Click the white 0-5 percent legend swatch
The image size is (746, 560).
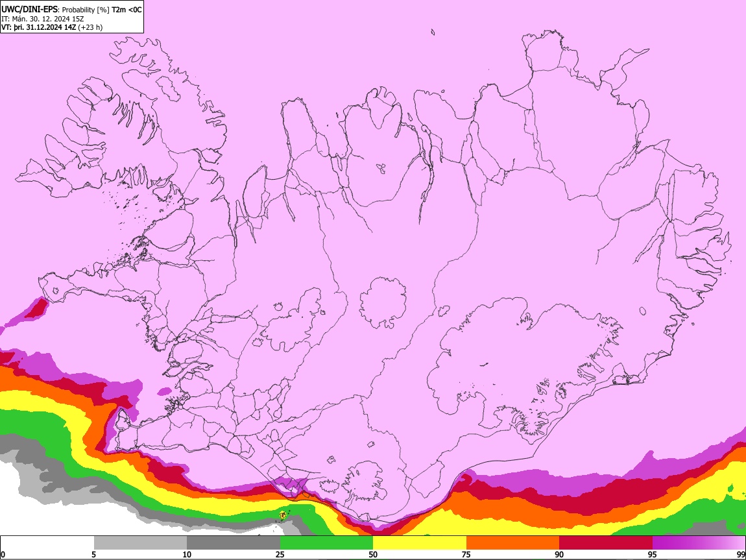coord(47,543)
